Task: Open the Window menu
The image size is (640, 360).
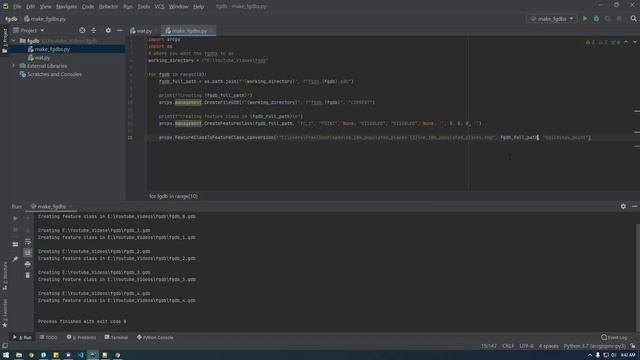Action: 178,7
